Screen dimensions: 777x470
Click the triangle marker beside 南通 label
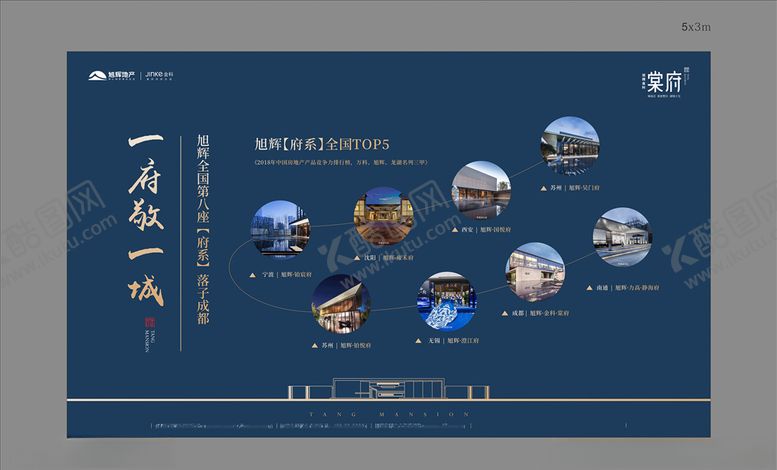(589, 288)
